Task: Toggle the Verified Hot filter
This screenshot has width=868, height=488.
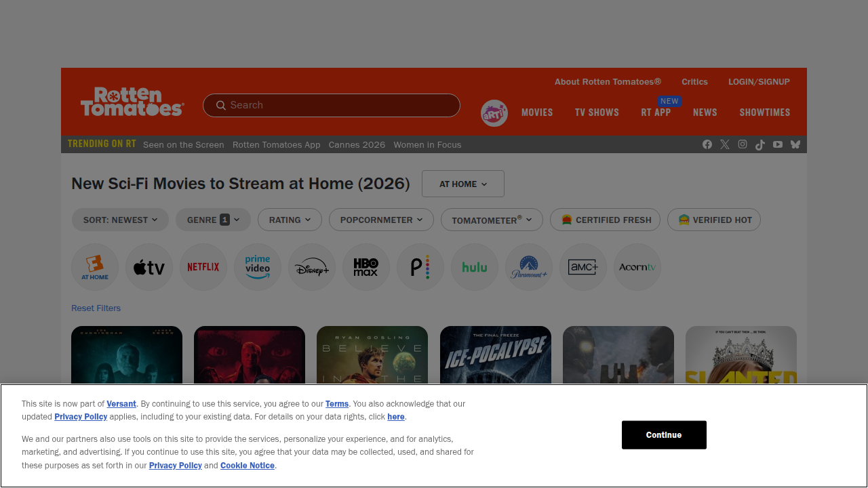Action: click(714, 220)
